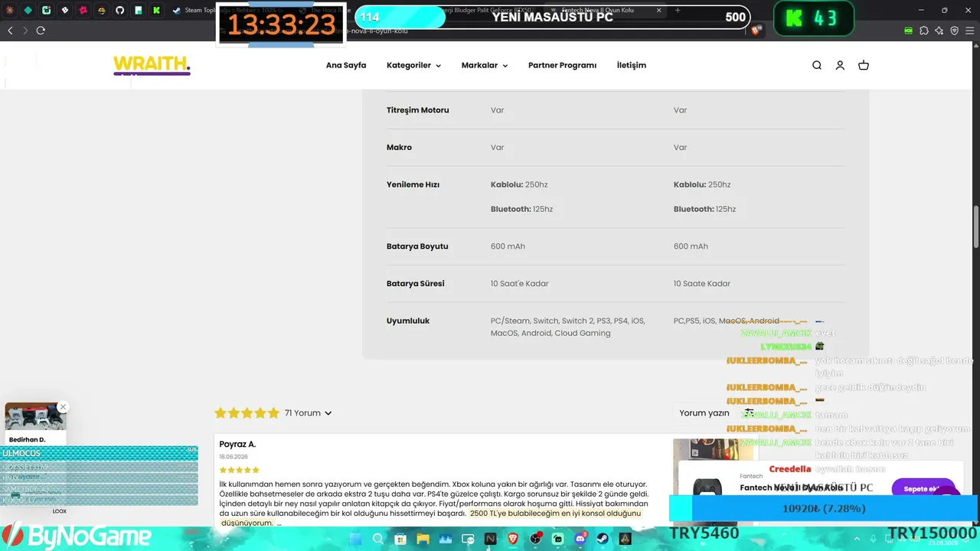
Task: Click the "10 Saate Kadar" battery value
Action: [702, 284]
